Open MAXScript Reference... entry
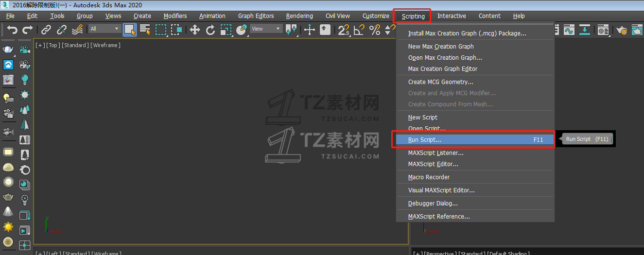This screenshot has width=644, height=255. click(439, 217)
